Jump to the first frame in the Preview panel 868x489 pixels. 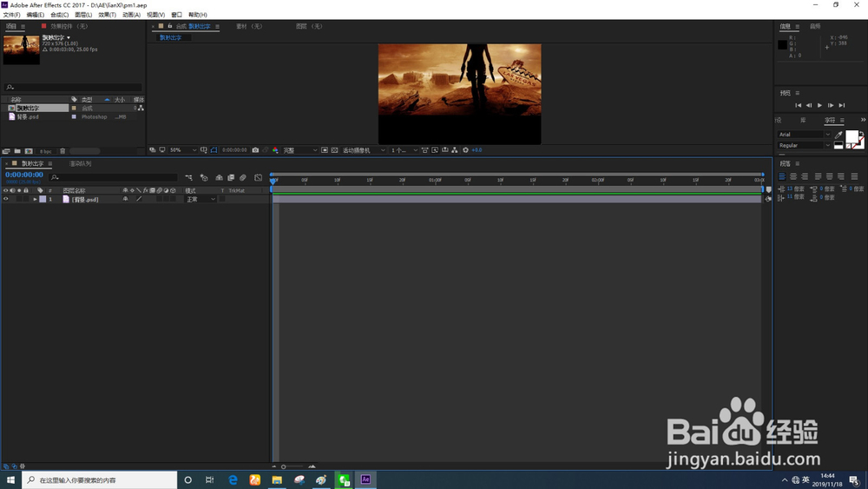click(x=798, y=105)
